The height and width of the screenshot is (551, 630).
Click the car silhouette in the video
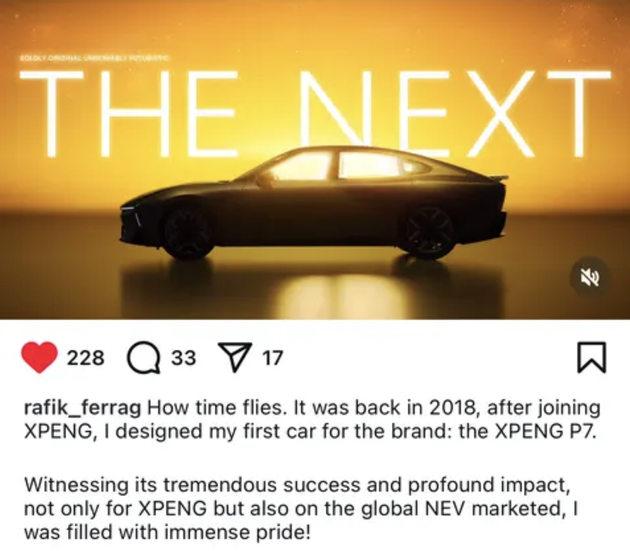coord(314,203)
